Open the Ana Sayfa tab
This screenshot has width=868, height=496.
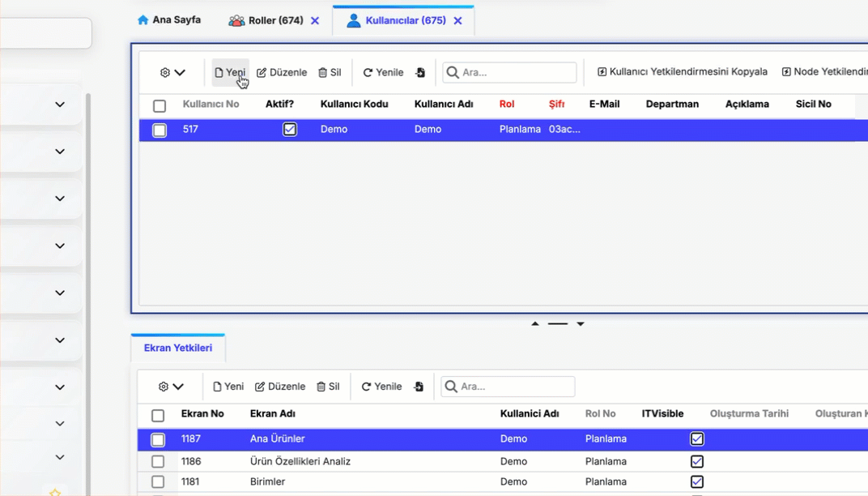click(169, 20)
